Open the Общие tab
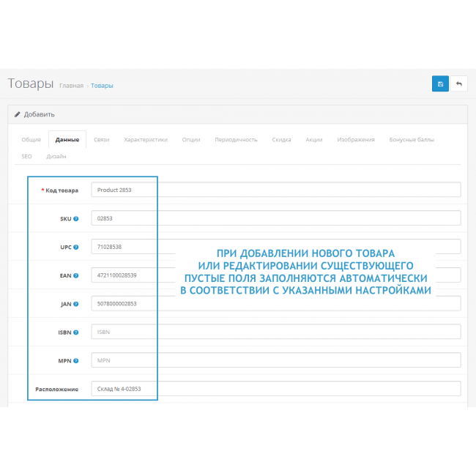The image size is (476, 476). coord(31,139)
